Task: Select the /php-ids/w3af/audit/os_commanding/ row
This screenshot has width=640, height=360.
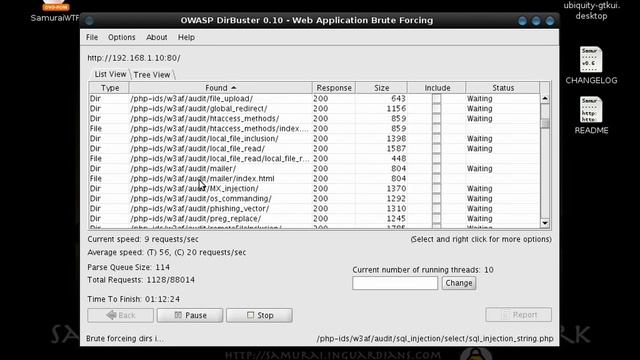Action: point(314,199)
